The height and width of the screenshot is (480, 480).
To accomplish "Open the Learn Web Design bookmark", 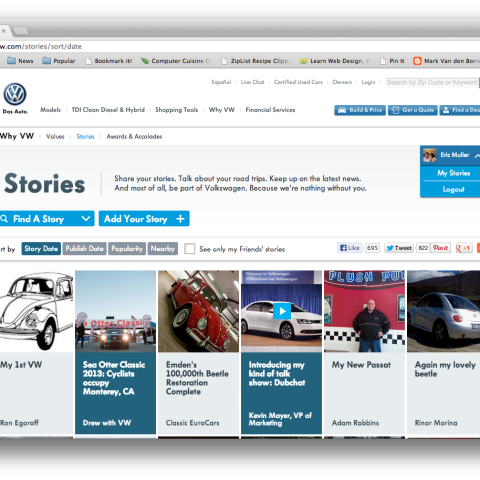I will click(335, 61).
